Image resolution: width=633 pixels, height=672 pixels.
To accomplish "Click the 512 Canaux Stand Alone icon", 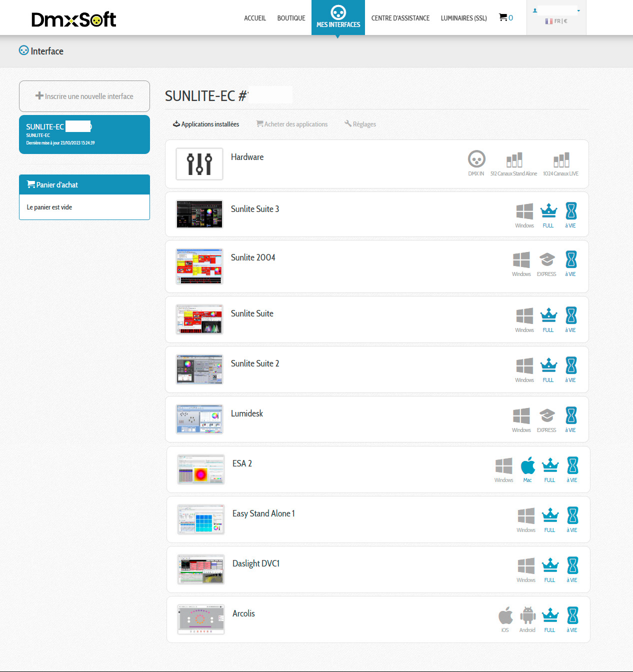I will point(514,159).
